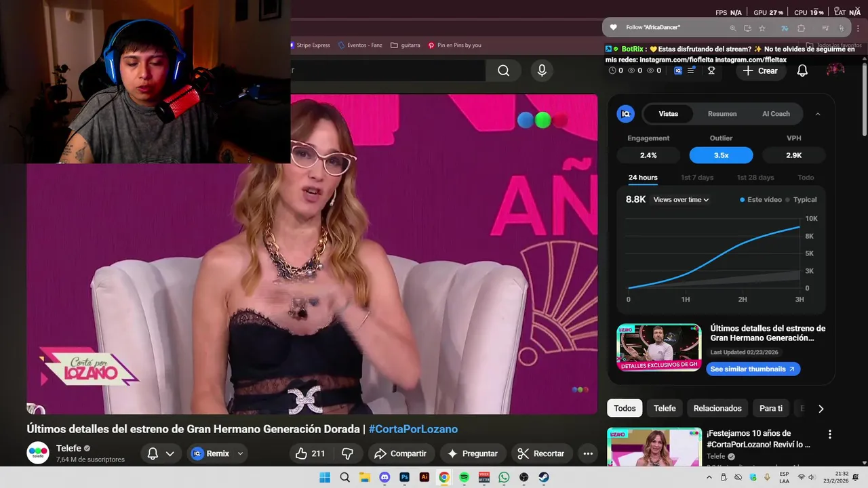Launch Illustrator from taskbar
This screenshot has height=488, width=868.
425,477
